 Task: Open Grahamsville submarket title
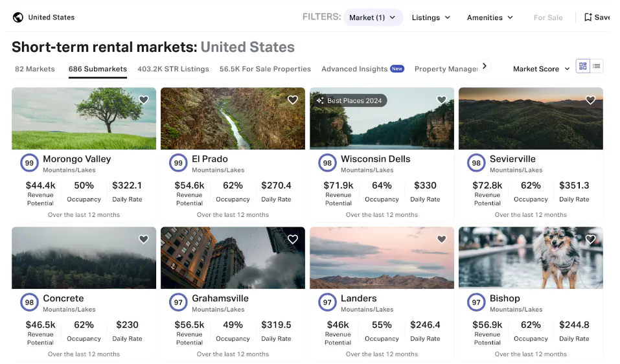(x=220, y=299)
